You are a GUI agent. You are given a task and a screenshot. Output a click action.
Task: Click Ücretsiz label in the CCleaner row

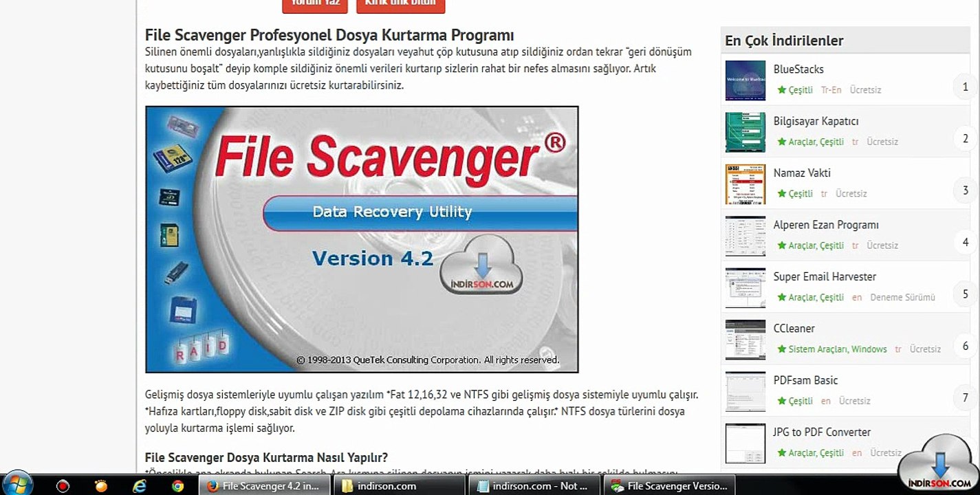click(926, 349)
